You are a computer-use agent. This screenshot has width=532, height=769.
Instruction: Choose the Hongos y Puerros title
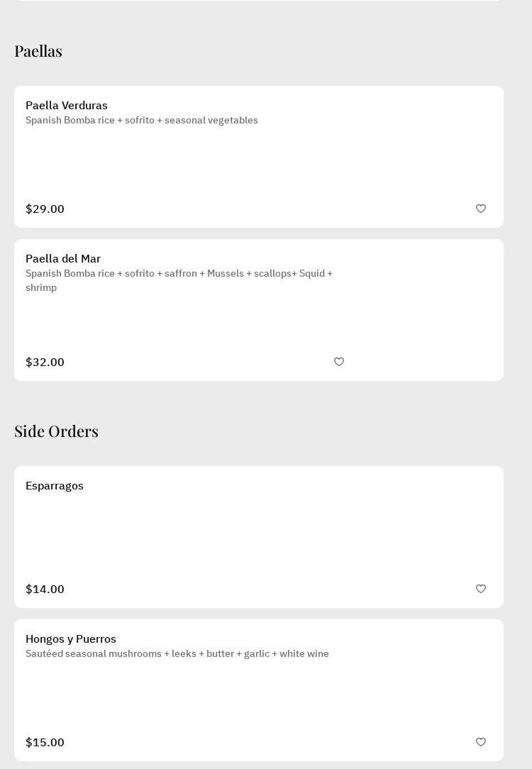click(71, 639)
